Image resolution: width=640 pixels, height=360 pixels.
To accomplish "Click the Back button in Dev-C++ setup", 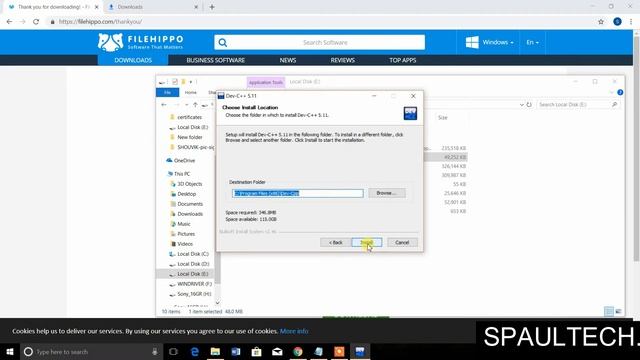I will click(x=336, y=242).
